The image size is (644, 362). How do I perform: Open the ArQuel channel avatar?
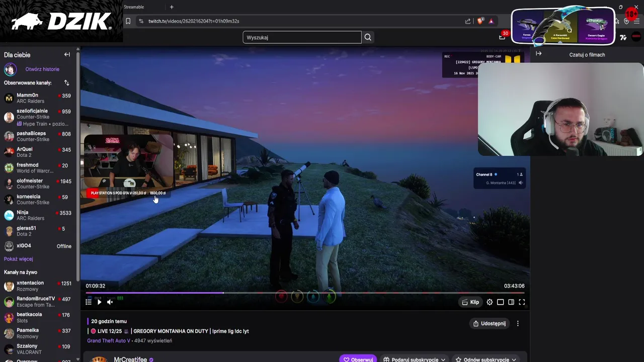point(9,152)
